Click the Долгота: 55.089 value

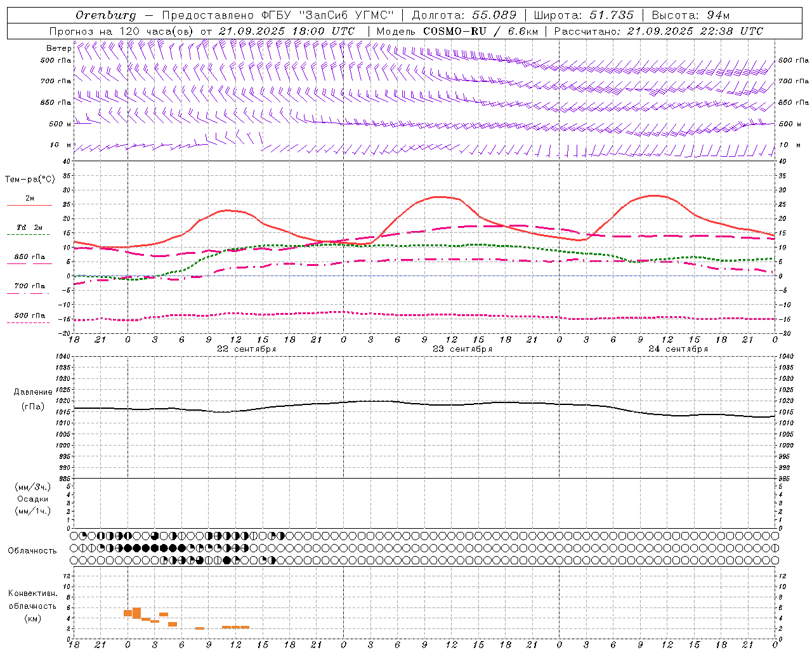[x=464, y=15]
